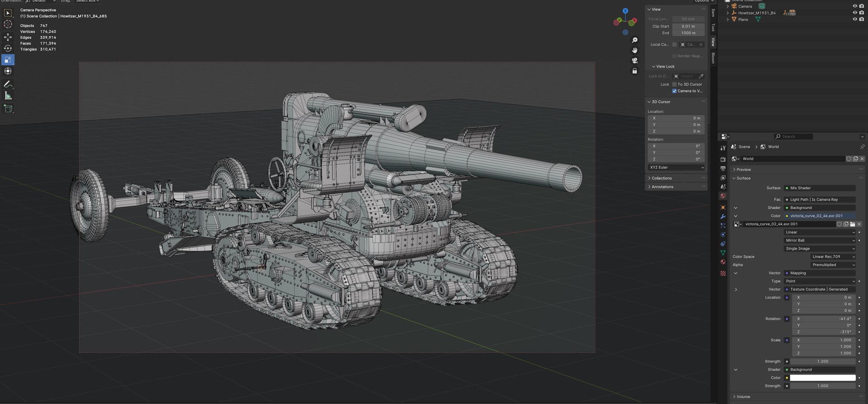Screen dimensions: 868x404
Task: Choose the Add Cube tool
Action: (x=8, y=109)
